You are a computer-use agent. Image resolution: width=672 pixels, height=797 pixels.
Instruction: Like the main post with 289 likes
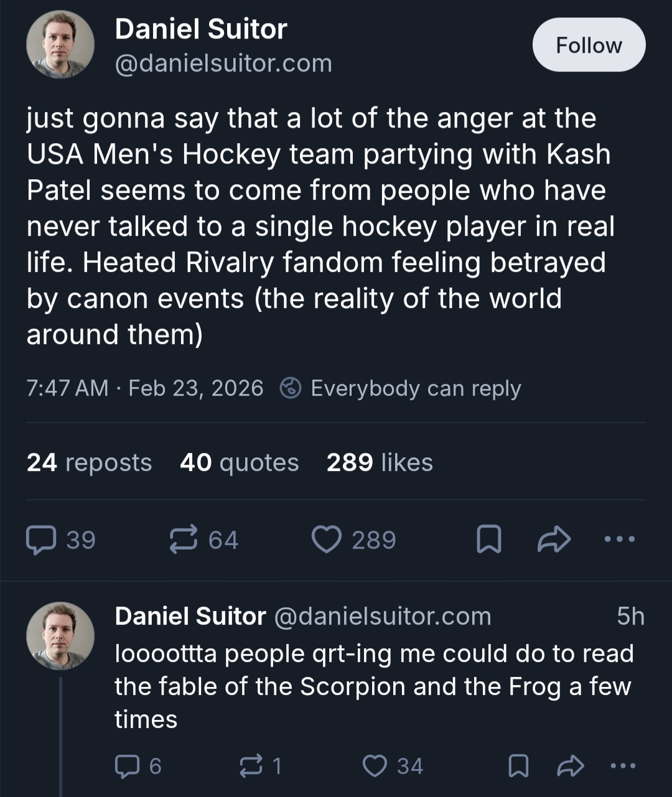coord(327,539)
